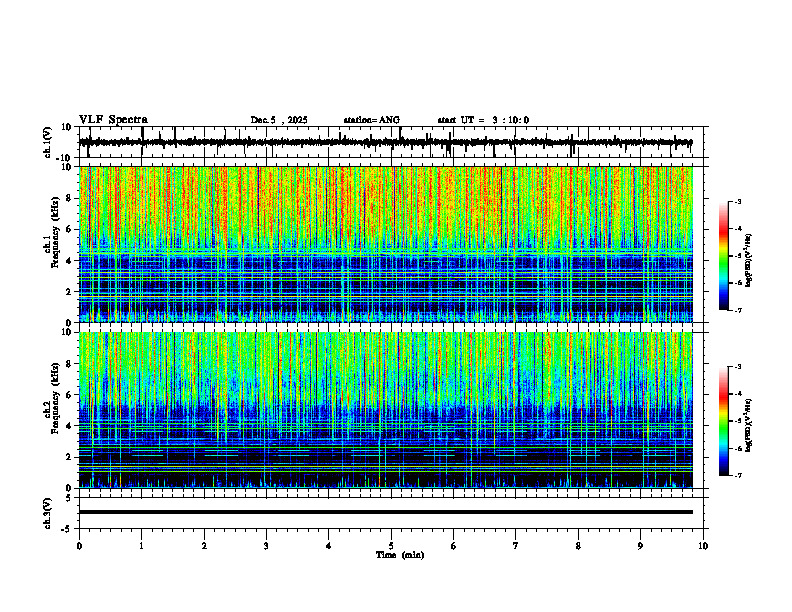Click the ch.1 spectrogram plot
This screenshot has height=612, width=792.
pos(385,244)
